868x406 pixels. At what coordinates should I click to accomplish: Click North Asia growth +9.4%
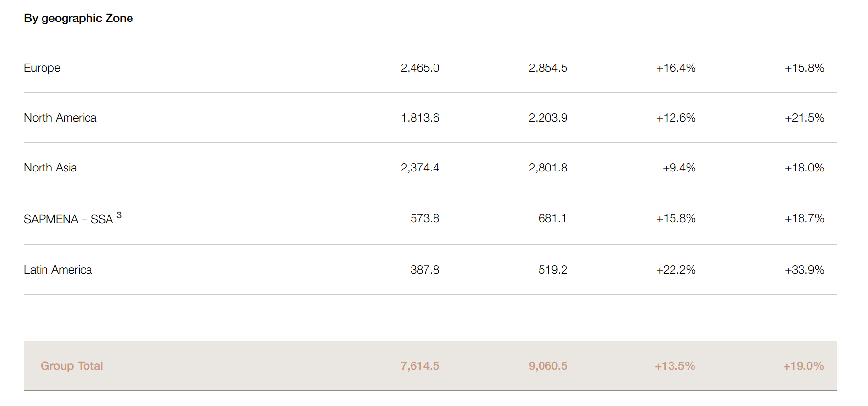679,168
